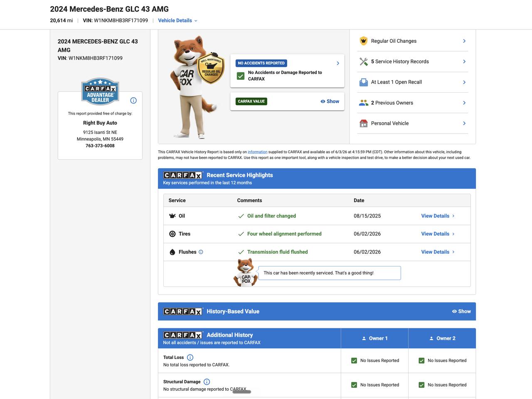This screenshot has height=399, width=532.
Task: Click the Oil service date 08/15/2025
Action: tap(367, 216)
